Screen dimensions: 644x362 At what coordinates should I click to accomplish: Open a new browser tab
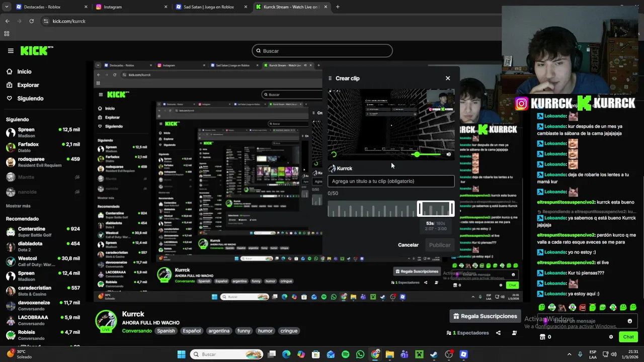tap(338, 7)
